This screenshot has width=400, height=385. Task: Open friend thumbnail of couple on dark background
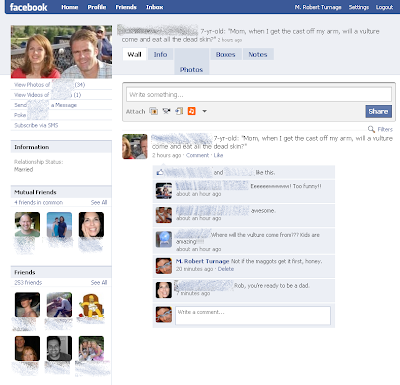coord(27,348)
